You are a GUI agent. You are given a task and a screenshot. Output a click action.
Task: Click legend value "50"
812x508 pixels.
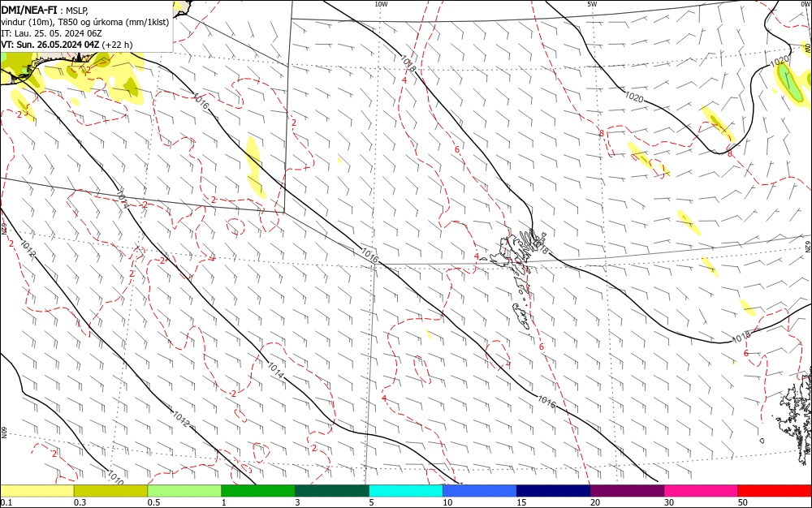pos(743,502)
